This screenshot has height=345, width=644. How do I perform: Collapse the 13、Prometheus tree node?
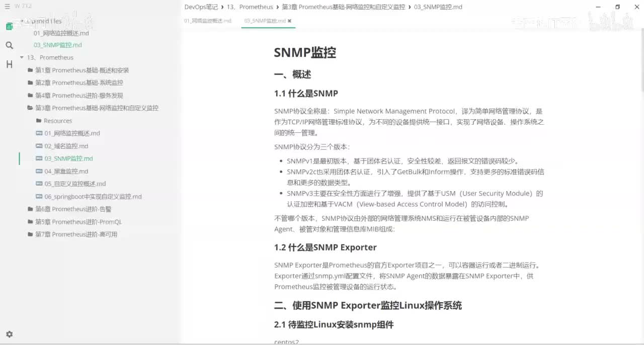click(22, 57)
